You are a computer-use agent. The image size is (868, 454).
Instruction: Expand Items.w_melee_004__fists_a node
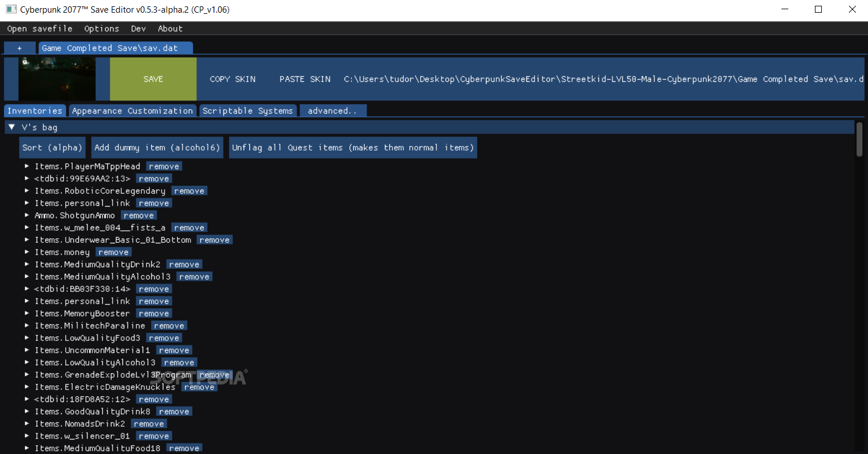click(27, 227)
